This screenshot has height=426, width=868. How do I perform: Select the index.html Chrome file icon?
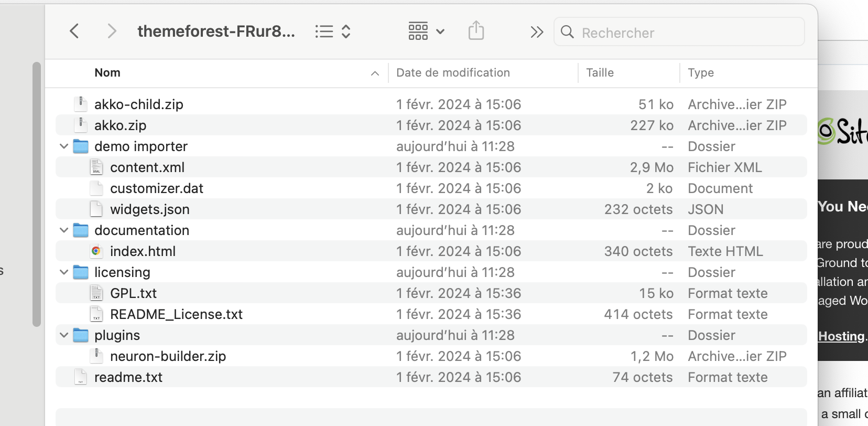click(x=96, y=251)
